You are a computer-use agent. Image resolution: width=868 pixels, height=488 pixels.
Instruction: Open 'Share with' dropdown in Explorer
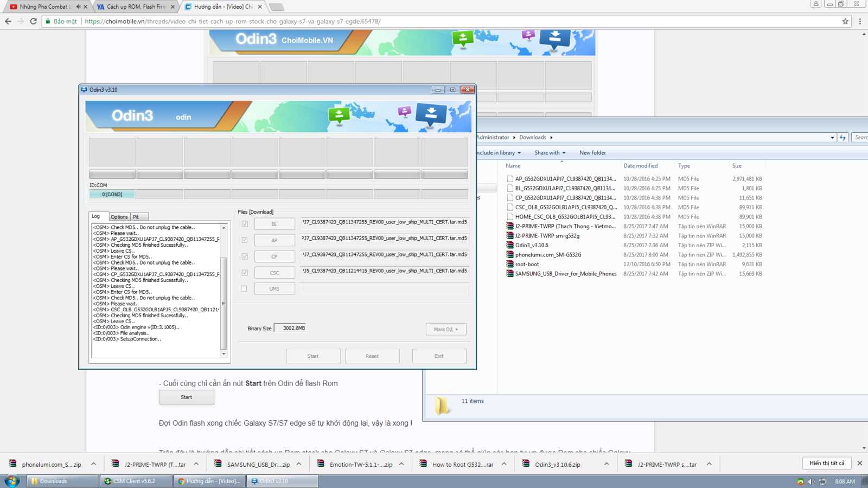coord(550,153)
